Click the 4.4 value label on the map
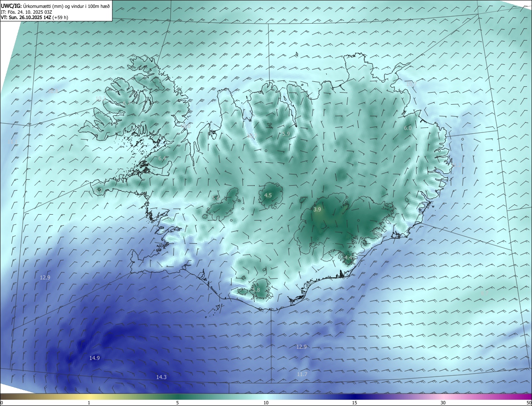This screenshot has width=532, height=406. 349,257
